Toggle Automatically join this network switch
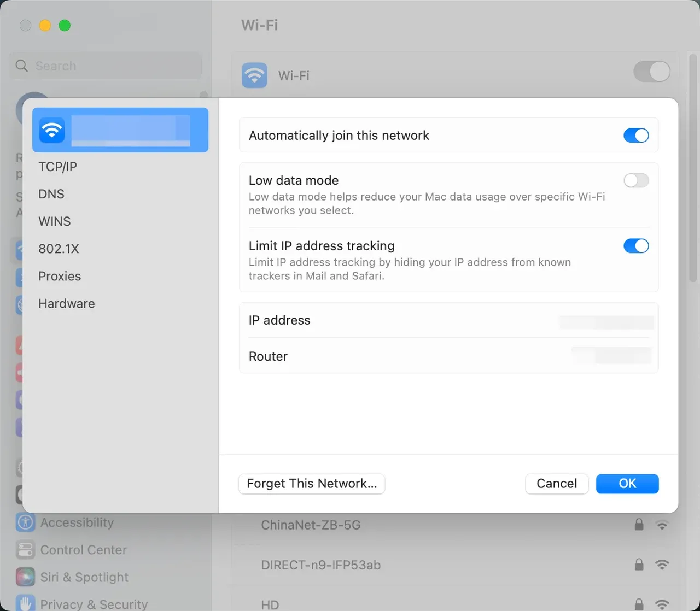 [636, 136]
